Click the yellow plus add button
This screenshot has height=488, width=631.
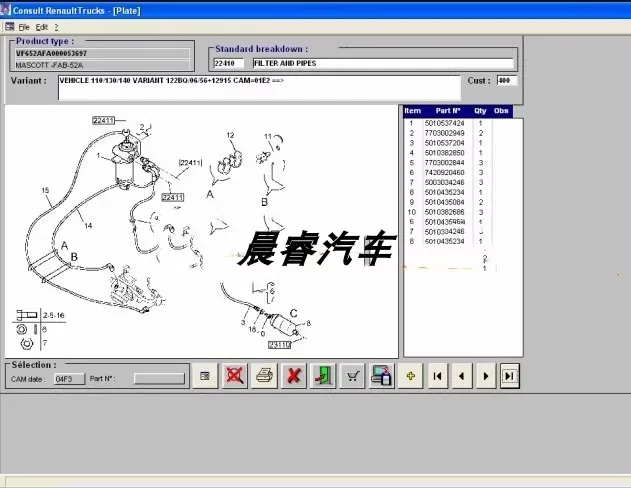(x=410, y=376)
